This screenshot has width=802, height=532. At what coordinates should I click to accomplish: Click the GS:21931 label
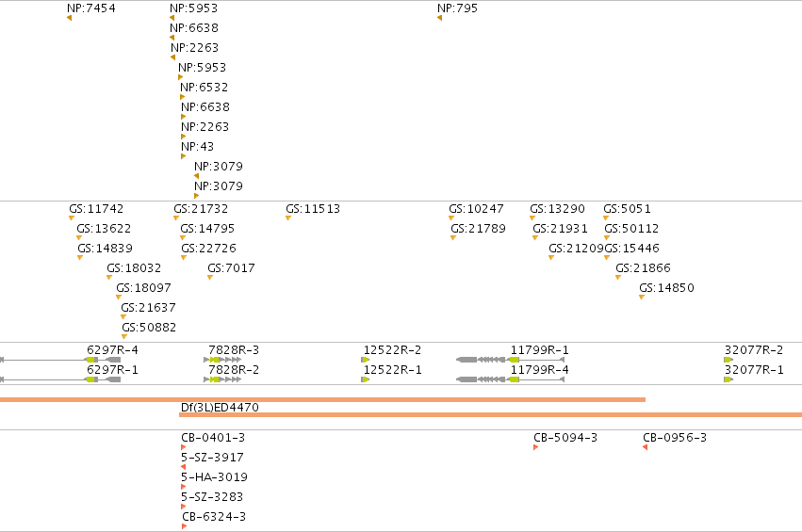(560, 229)
